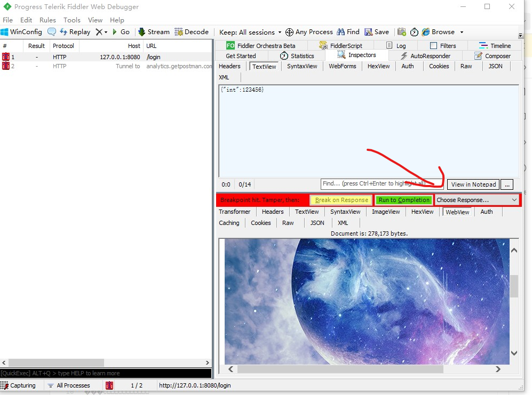The image size is (532, 395).
Task: Select session 1 /login row
Action: pos(106,57)
